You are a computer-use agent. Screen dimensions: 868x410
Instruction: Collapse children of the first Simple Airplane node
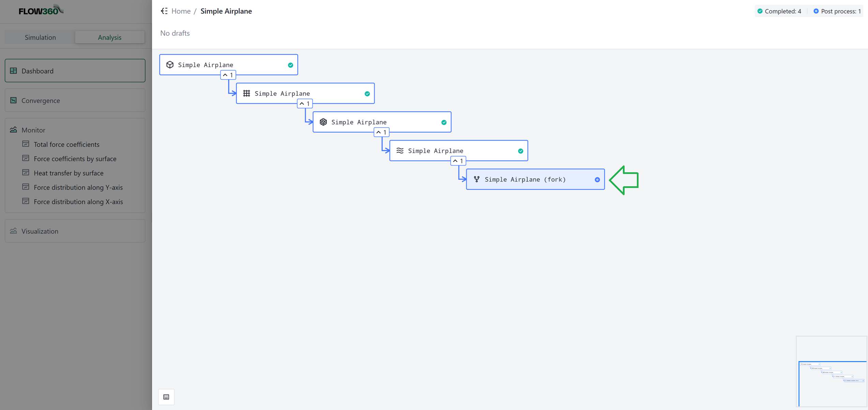tap(228, 75)
